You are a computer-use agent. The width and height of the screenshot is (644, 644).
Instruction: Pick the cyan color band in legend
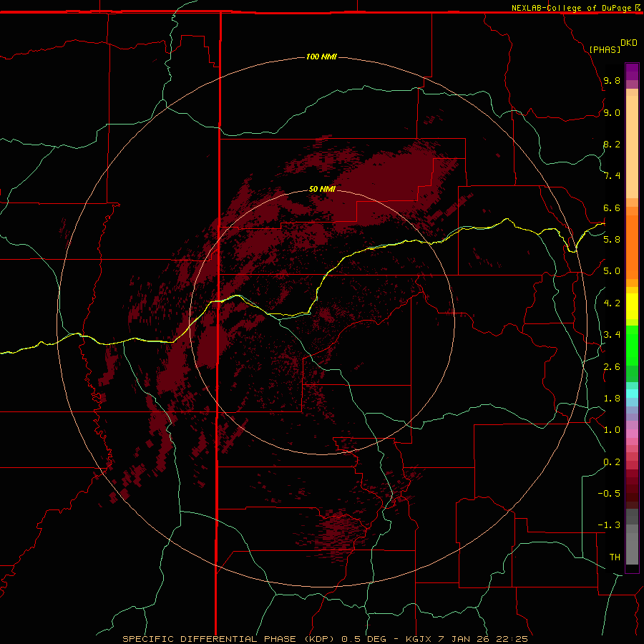click(x=632, y=394)
